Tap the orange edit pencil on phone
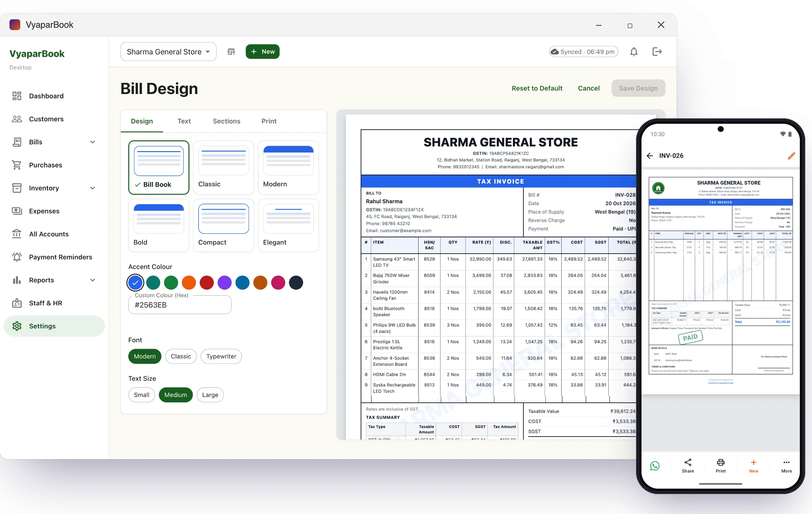 coord(791,156)
